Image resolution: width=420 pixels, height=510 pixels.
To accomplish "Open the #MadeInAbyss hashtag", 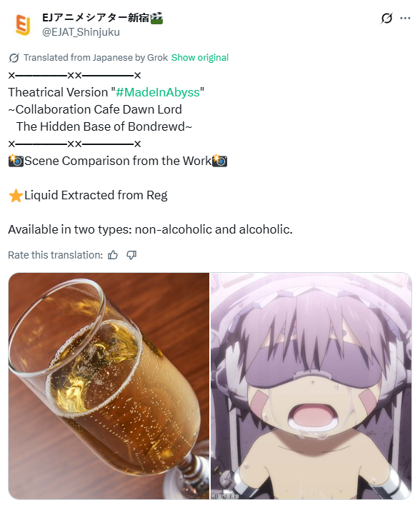I will coord(157,92).
